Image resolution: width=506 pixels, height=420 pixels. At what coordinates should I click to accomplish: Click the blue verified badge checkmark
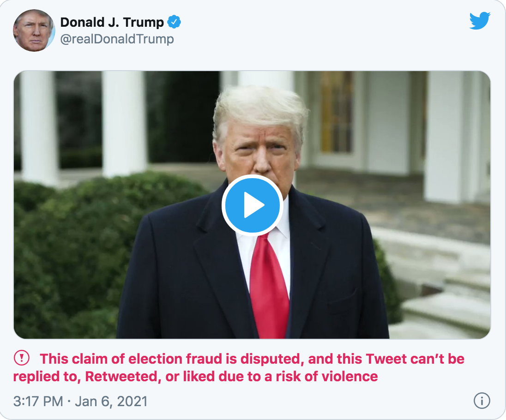(174, 21)
